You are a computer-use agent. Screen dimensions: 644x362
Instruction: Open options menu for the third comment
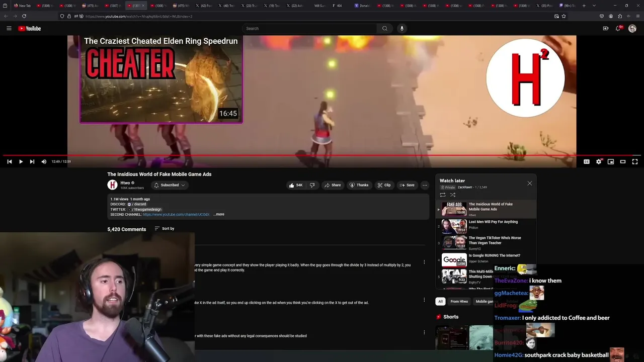(424, 332)
